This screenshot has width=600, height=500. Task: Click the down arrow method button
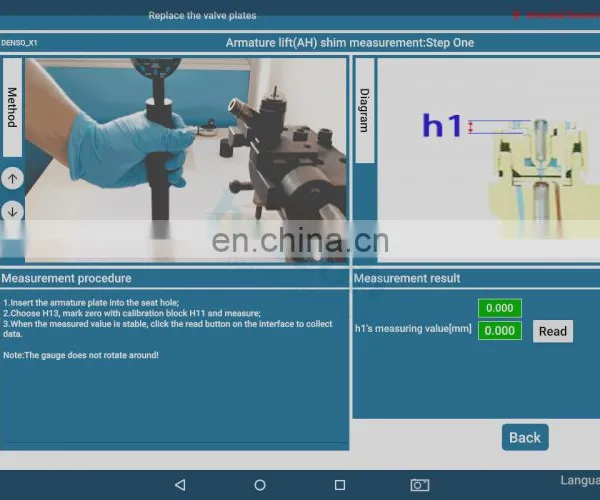pos(12,212)
